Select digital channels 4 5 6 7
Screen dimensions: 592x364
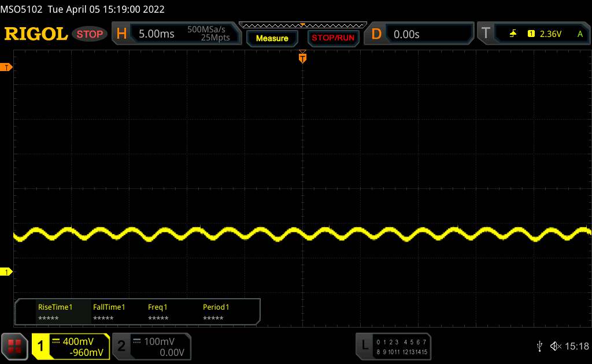click(x=415, y=342)
